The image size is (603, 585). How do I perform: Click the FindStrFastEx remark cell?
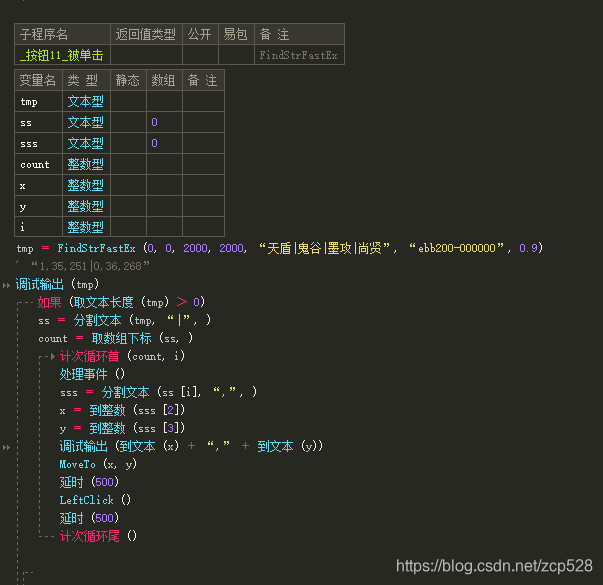coord(299,55)
